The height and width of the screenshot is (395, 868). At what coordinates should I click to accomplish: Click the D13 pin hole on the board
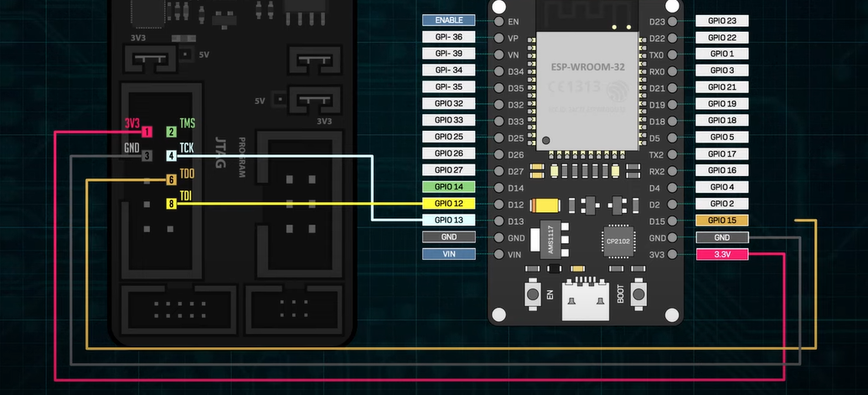pyautogui.click(x=499, y=221)
